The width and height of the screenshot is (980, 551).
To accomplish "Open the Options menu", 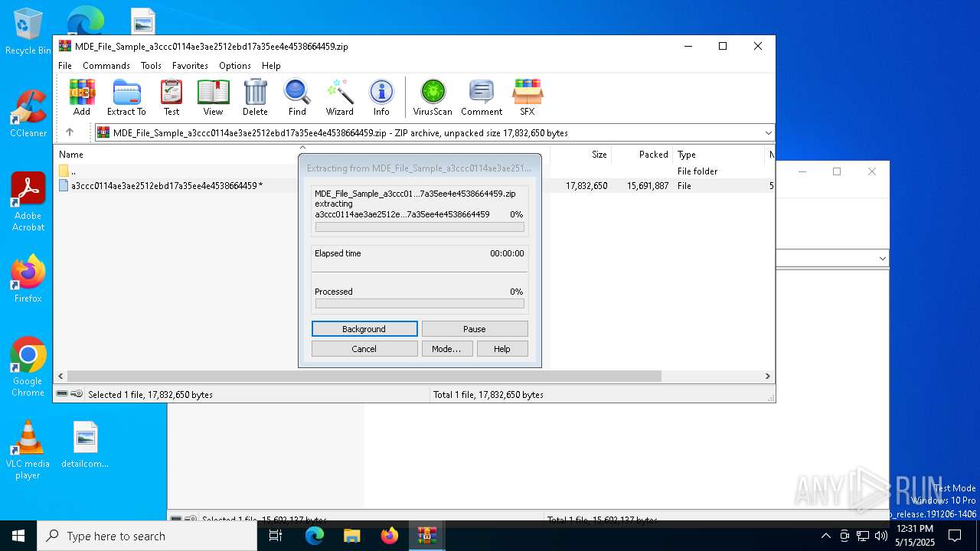I will coord(235,66).
